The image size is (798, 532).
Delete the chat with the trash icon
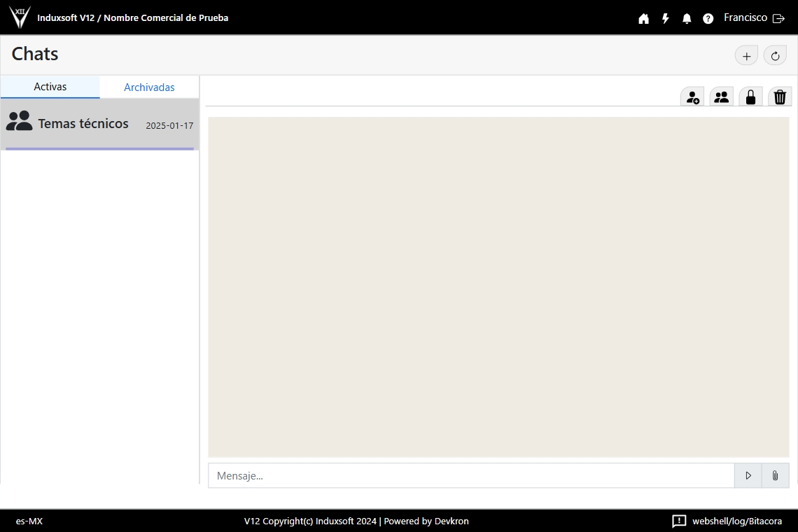[x=780, y=97]
